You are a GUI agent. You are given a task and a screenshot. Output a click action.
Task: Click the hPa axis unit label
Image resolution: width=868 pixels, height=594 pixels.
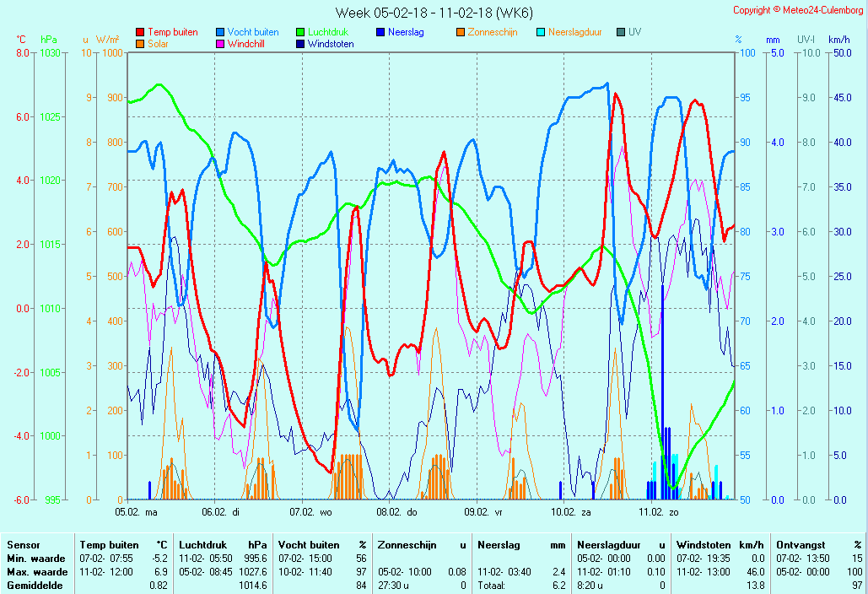[x=49, y=40]
